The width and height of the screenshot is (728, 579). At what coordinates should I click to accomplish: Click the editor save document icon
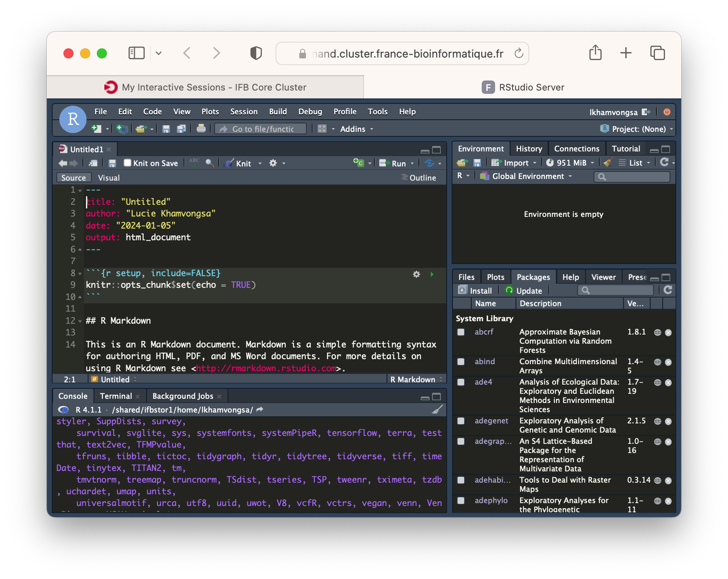tap(112, 163)
